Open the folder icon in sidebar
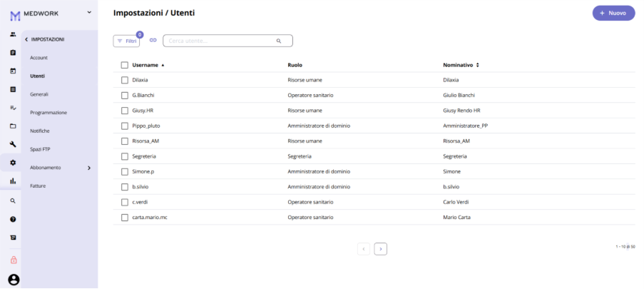 pos(13,126)
